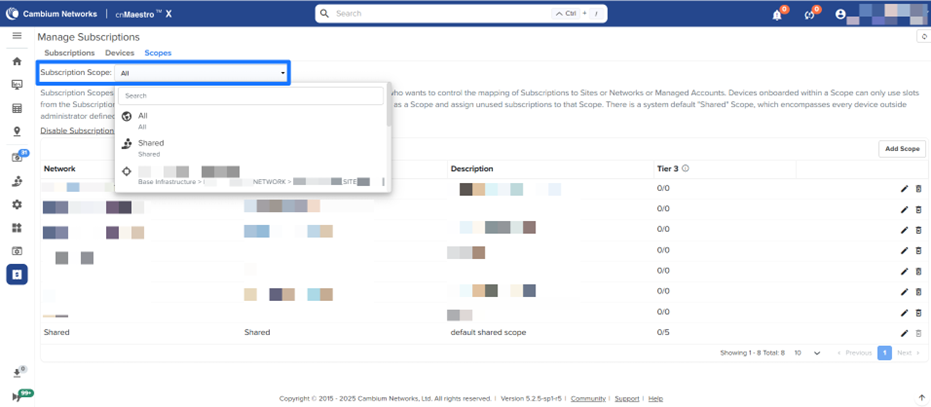Select the 'Shared' scope option

point(150,148)
